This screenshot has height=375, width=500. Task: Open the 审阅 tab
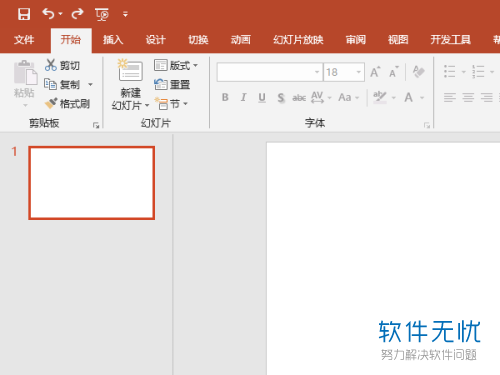coord(356,40)
